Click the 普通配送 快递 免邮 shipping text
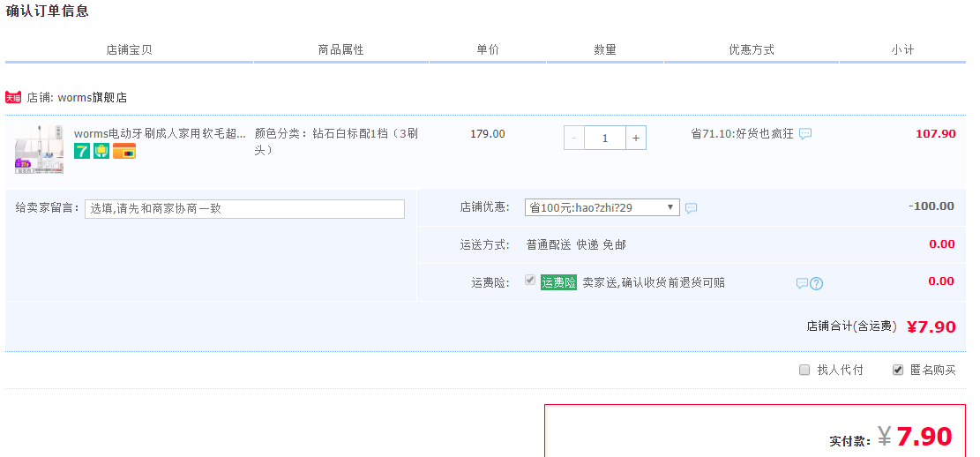Image resolution: width=980 pixels, height=457 pixels. click(x=576, y=244)
